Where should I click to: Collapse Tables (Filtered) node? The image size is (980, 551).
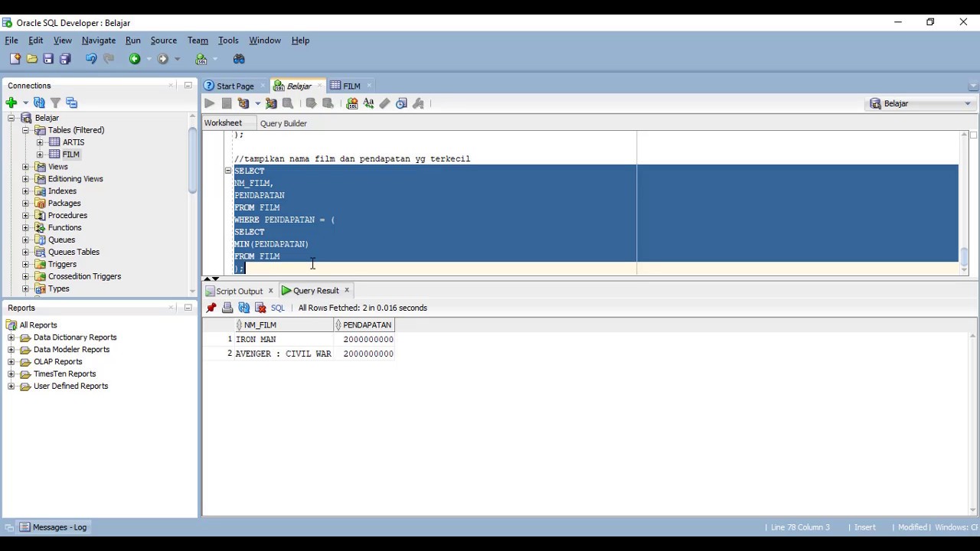pos(25,130)
